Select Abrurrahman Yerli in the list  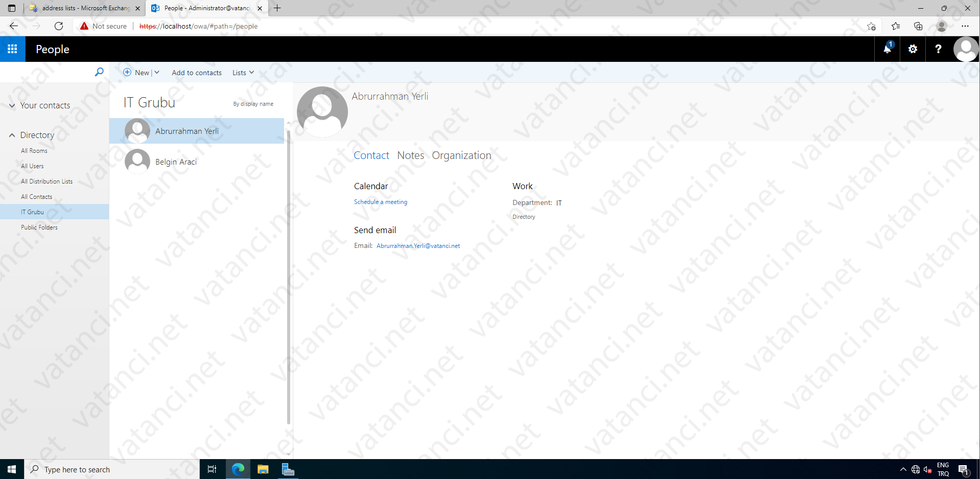[197, 131]
